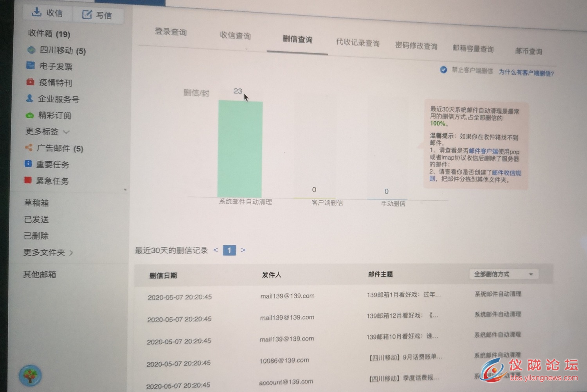Click subject 139邮箱12月看好戏
The height and width of the screenshot is (392, 587).
tap(402, 315)
